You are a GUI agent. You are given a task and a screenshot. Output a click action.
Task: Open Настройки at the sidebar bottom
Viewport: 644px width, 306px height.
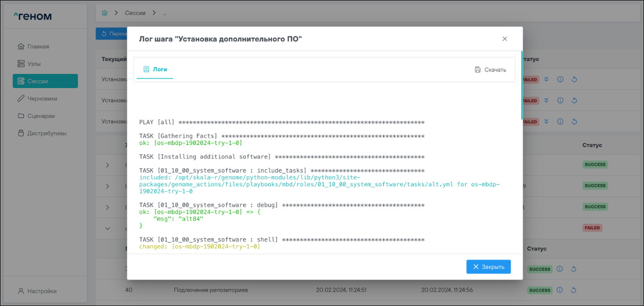(x=41, y=291)
